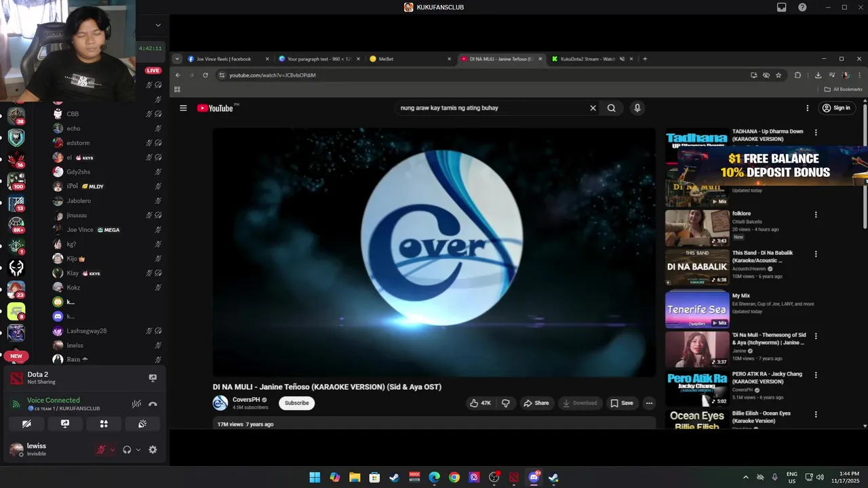The image size is (868, 488).
Task: Reload the Chrome page
Action: pos(205,75)
